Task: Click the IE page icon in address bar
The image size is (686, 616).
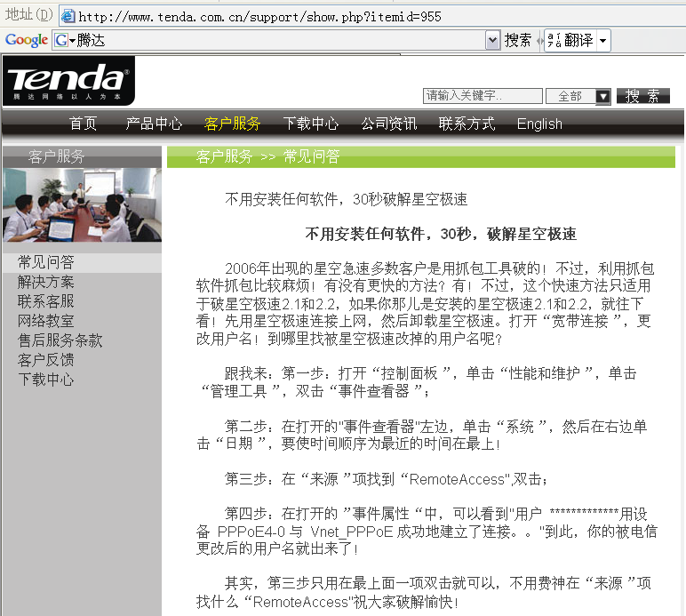Action: coord(68,16)
